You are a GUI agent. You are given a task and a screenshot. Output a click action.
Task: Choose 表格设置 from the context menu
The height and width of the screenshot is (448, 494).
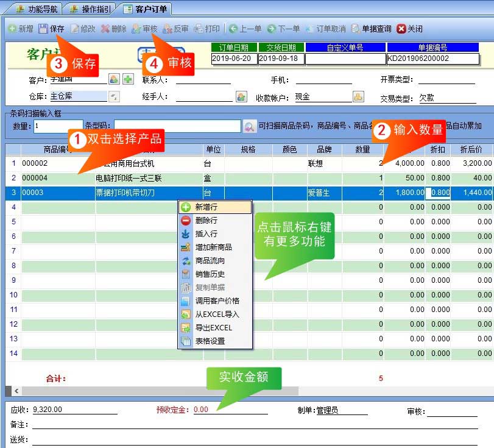coord(215,341)
